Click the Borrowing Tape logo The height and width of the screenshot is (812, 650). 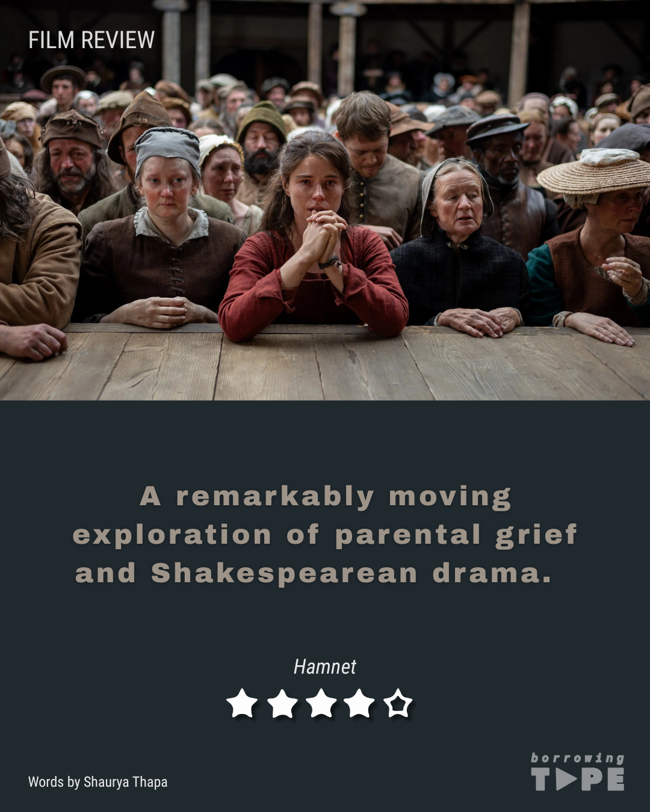pyautogui.click(x=578, y=772)
